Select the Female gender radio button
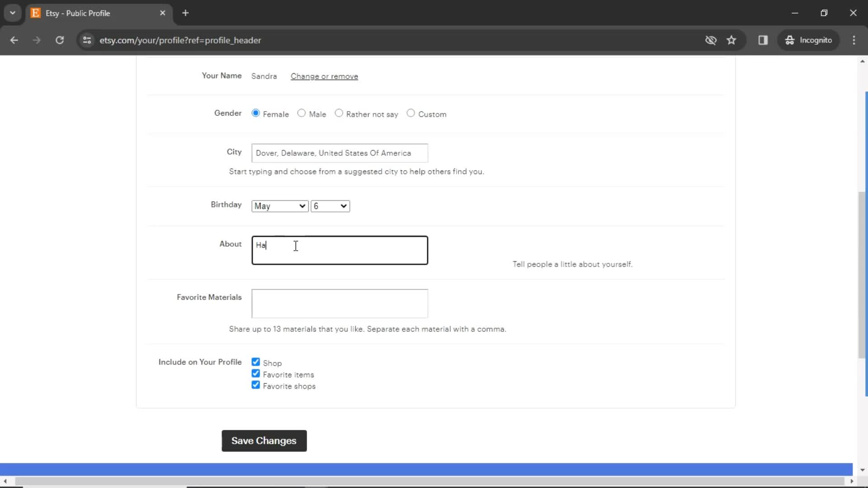The width and height of the screenshot is (868, 488). pyautogui.click(x=256, y=113)
